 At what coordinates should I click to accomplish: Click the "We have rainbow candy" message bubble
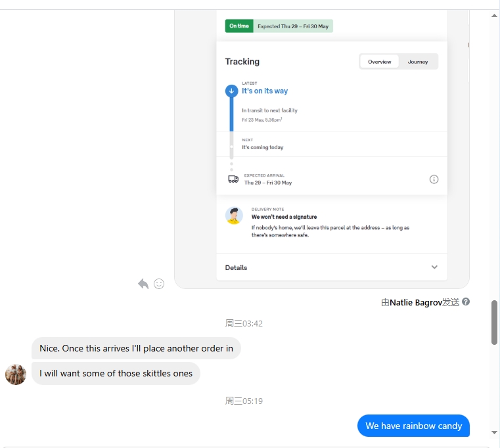[x=413, y=426]
